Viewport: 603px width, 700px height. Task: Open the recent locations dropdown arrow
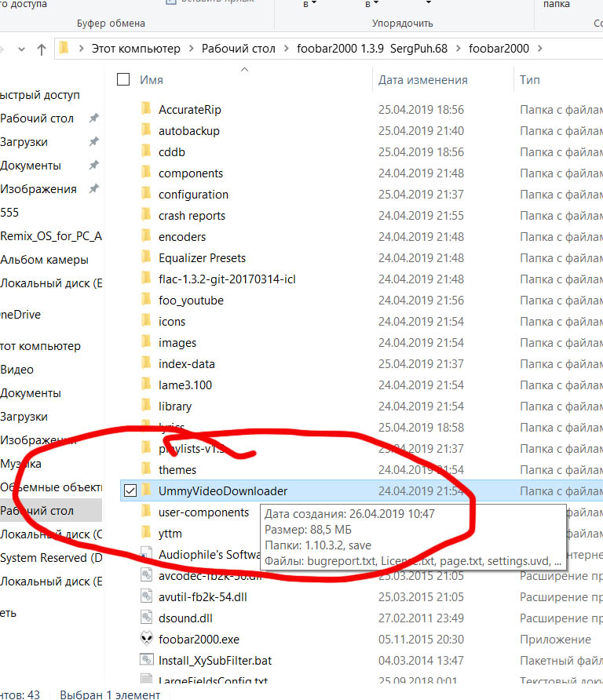pos(21,49)
